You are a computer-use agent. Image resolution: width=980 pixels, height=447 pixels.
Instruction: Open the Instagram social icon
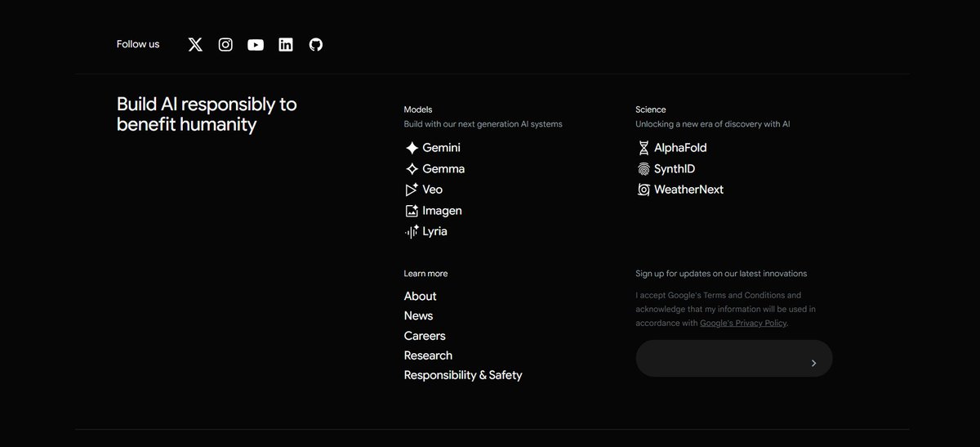225,45
